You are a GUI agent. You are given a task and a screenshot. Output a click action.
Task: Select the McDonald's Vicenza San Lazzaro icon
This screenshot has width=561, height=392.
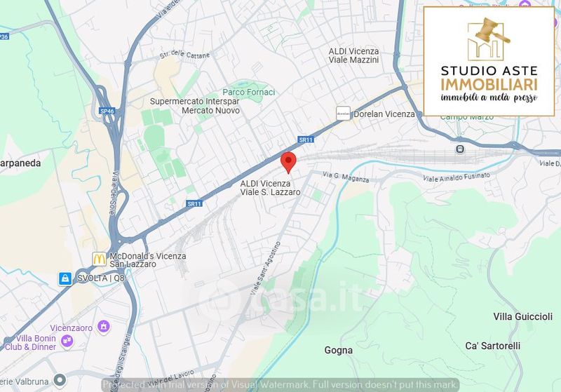(x=99, y=259)
